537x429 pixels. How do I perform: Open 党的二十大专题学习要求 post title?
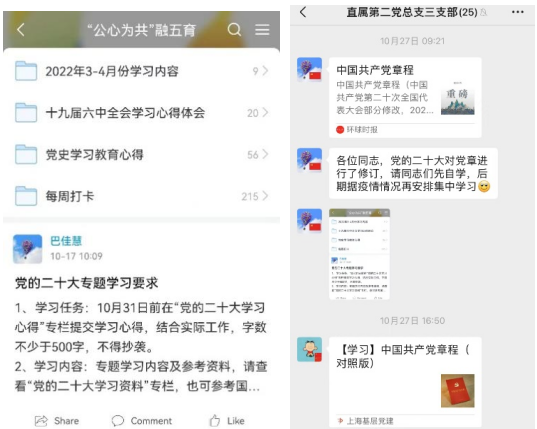point(87,283)
